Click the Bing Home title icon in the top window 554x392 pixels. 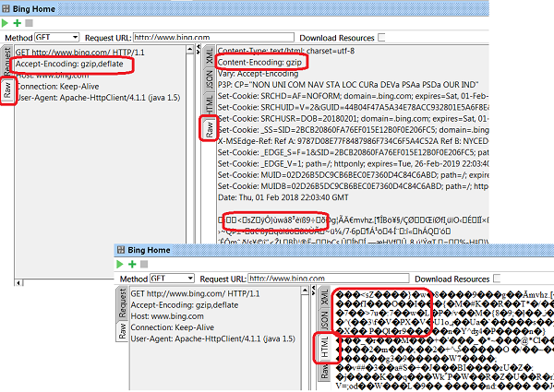point(6,8)
